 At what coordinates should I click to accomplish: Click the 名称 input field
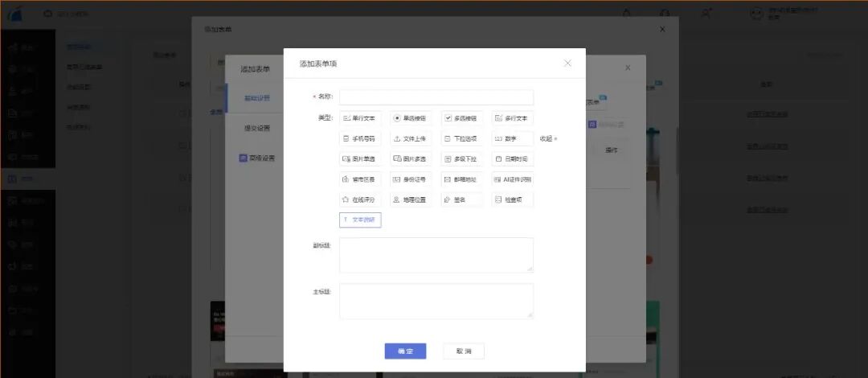point(436,97)
